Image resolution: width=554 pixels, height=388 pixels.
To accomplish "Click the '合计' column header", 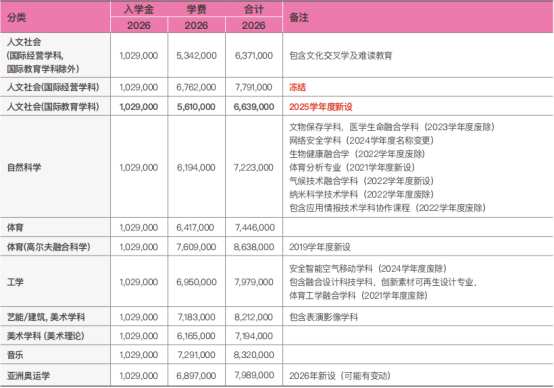I will point(254,9).
